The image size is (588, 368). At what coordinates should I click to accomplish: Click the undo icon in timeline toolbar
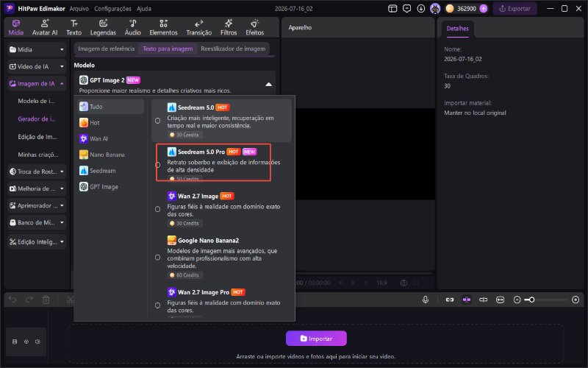[x=12, y=300]
